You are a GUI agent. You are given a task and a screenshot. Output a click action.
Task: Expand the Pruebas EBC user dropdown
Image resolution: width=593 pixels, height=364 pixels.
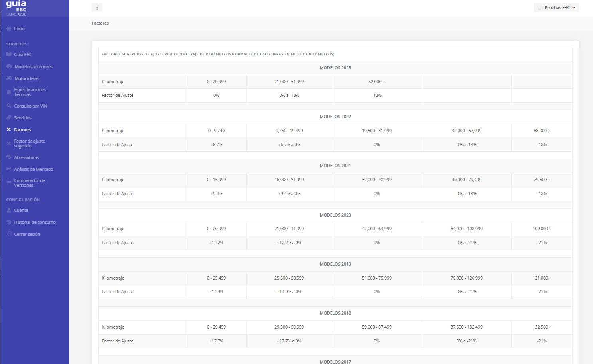[x=556, y=8]
